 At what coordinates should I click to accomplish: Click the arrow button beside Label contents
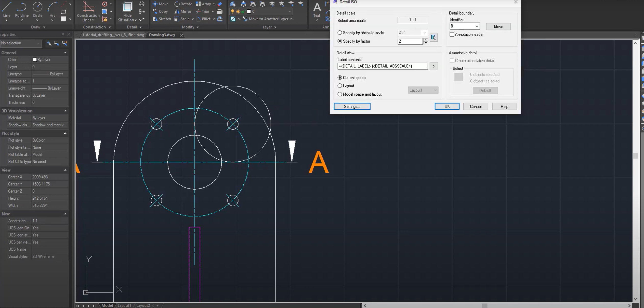(x=433, y=66)
